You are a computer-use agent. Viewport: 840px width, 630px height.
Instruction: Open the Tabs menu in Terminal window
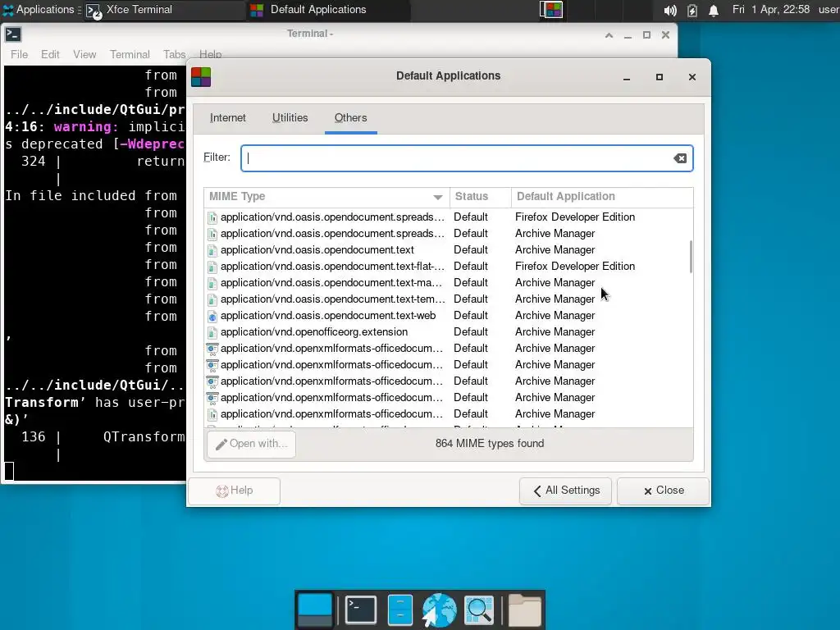[174, 55]
